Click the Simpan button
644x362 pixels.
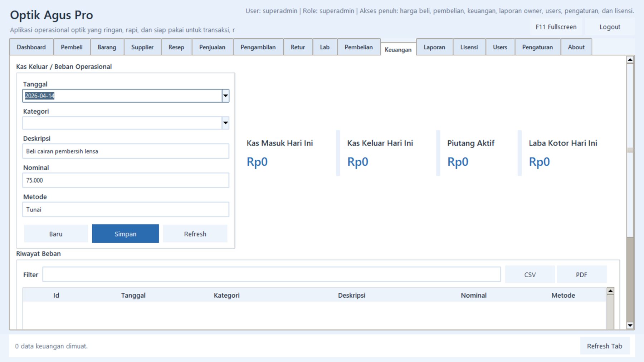click(125, 234)
